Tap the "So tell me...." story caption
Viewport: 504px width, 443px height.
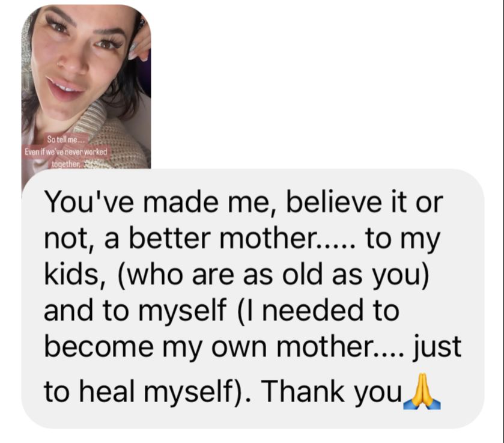(62, 139)
